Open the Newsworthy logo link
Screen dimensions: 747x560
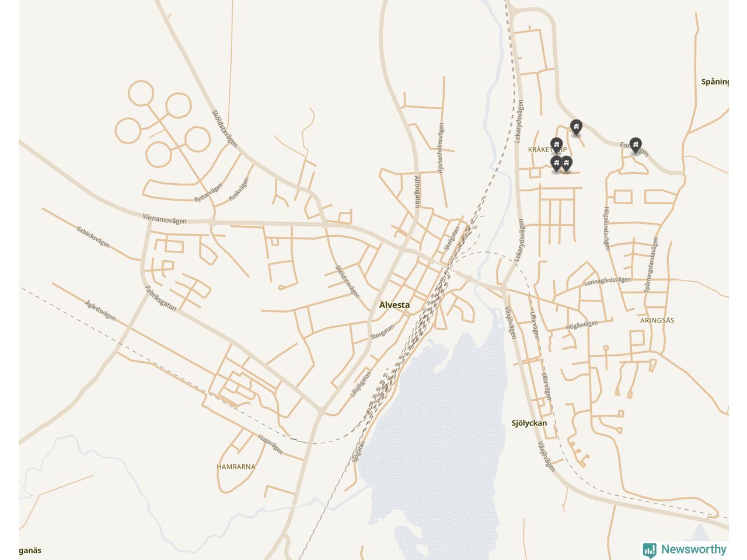685,549
